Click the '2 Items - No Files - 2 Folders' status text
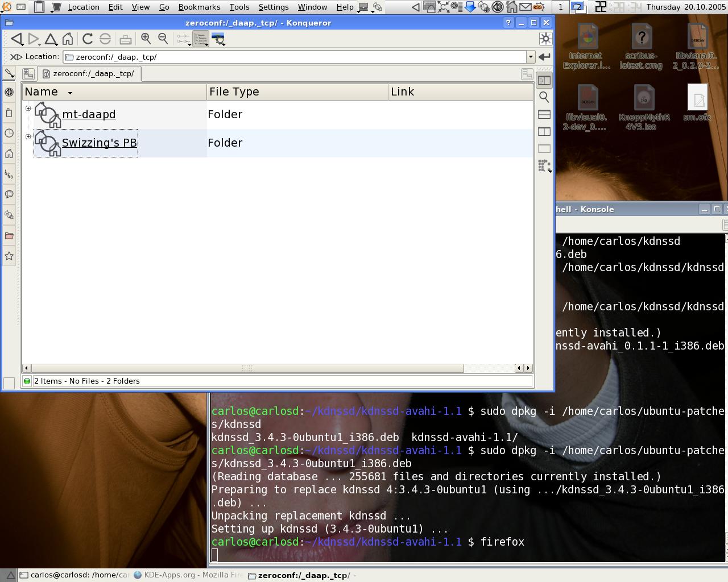This screenshot has width=728, height=582. (86, 381)
